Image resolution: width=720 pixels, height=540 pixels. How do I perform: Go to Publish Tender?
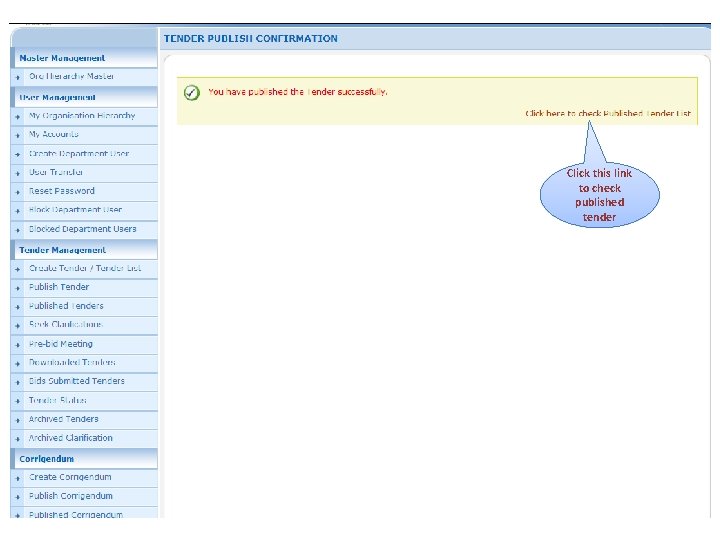(59, 287)
